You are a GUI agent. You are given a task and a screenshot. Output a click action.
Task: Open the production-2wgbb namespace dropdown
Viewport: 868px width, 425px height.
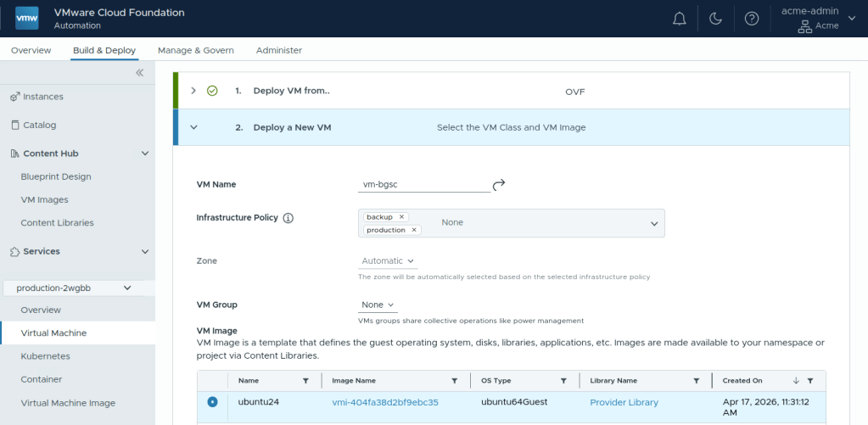coord(74,288)
